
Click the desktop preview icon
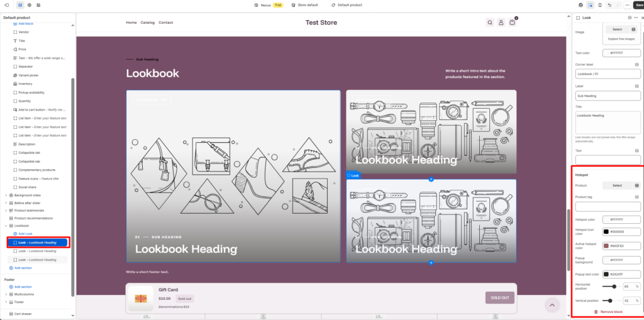pos(580,5)
